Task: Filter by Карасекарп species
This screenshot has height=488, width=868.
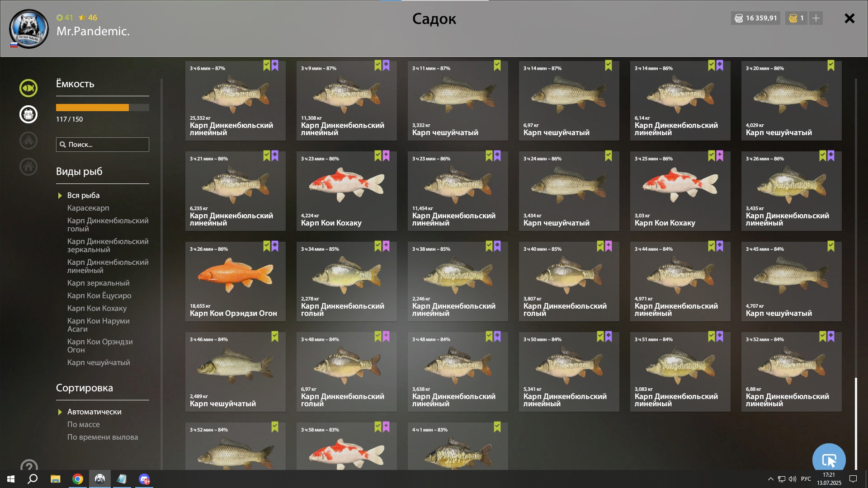Action: tap(88, 208)
